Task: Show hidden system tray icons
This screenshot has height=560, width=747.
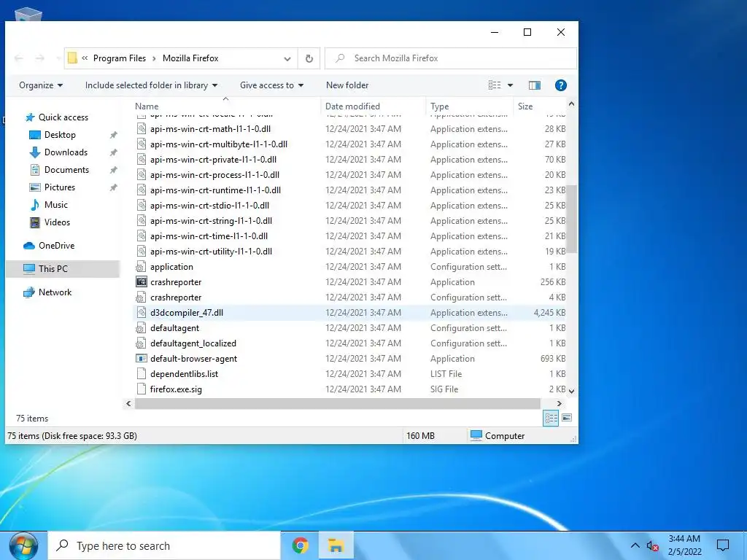Action: (x=635, y=545)
